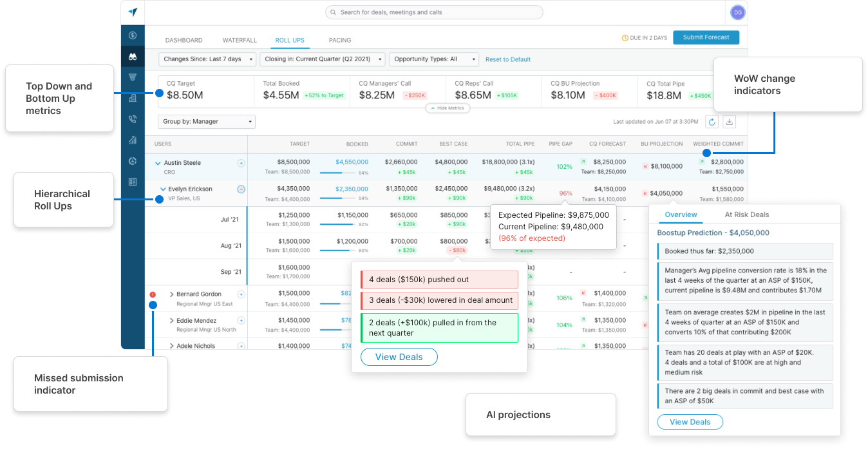Click the dollar sign icon in sidebar
The height and width of the screenshot is (449, 868).
pos(133,35)
